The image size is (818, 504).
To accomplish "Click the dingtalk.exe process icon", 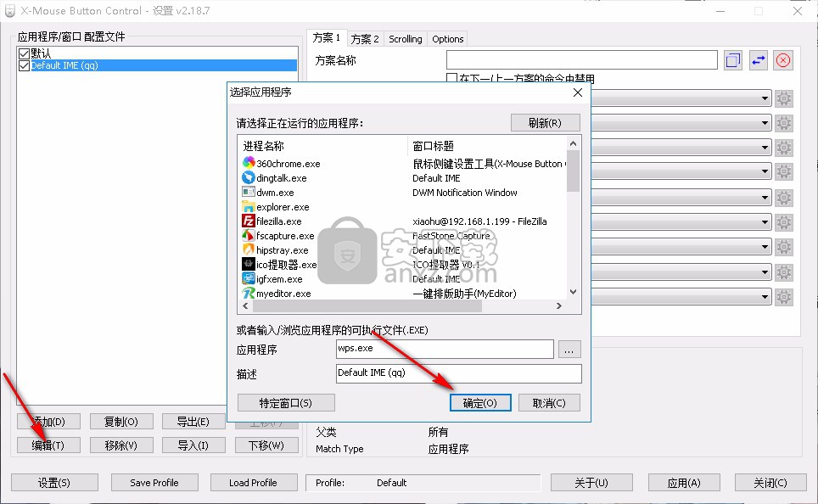I will coord(248,177).
